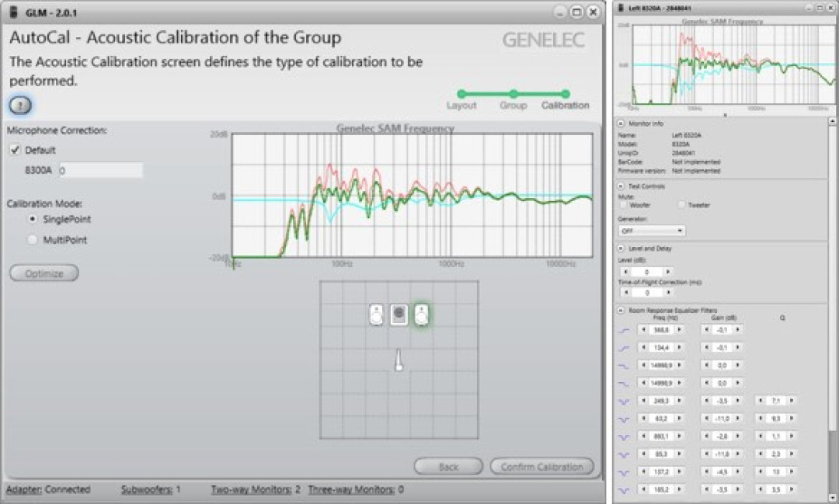Screen dimensions: 839x504
Task: Increase the Level (dB) value with right arrow
Action: [x=668, y=272]
